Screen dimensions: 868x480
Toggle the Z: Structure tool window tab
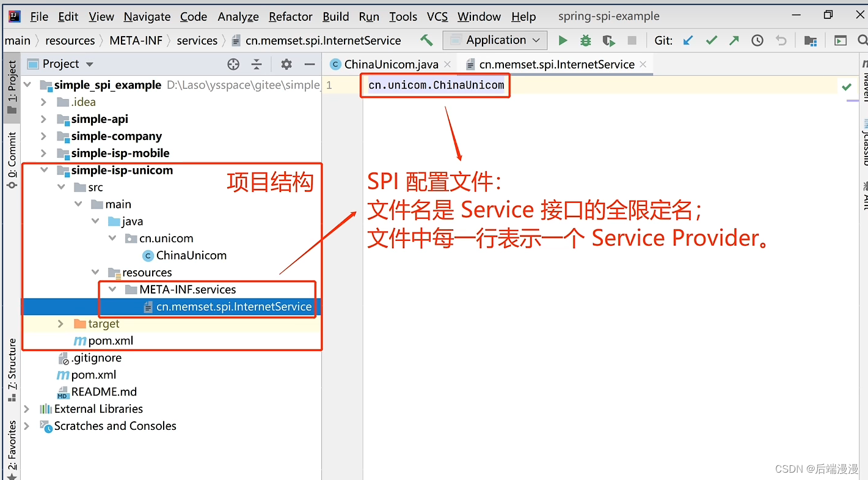(12, 370)
